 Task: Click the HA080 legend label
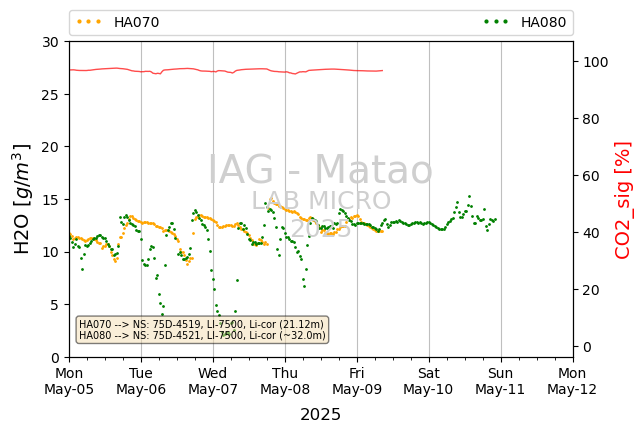[x=543, y=22]
